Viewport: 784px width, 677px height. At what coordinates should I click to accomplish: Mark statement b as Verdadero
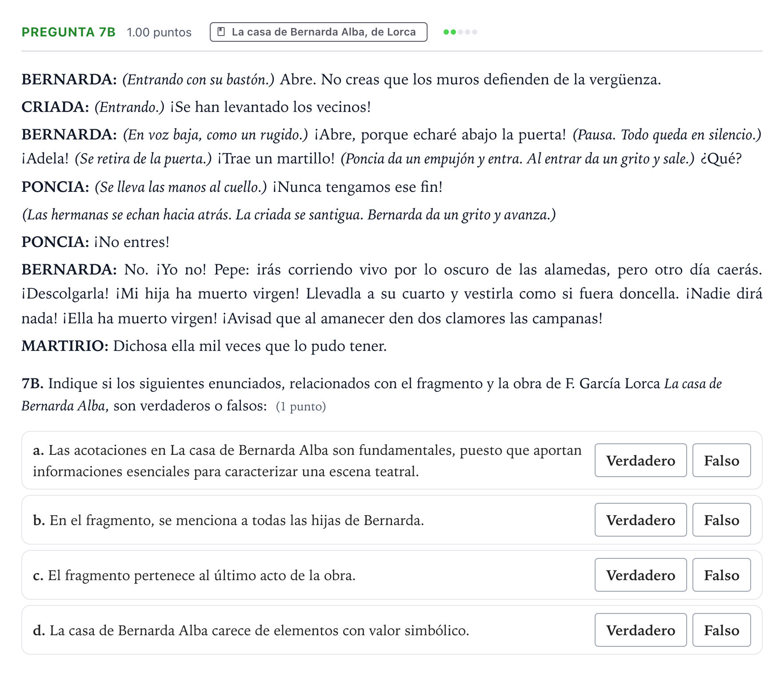click(x=640, y=520)
